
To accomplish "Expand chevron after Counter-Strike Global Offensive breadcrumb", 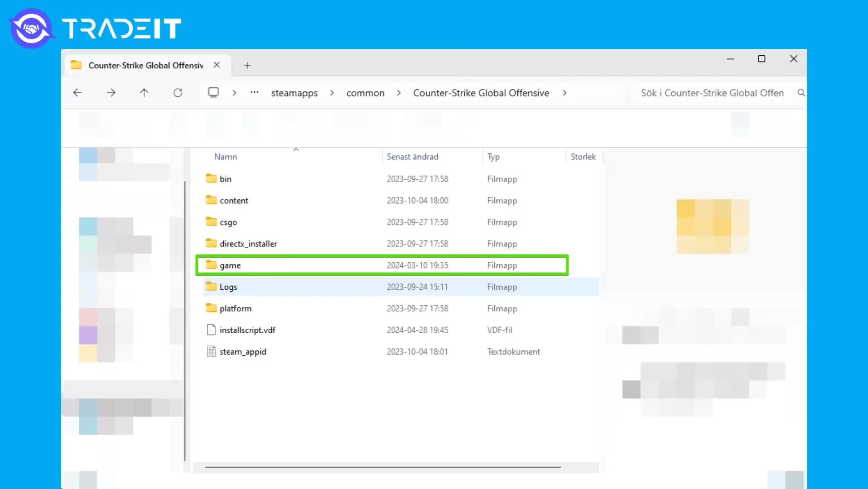I will (x=564, y=93).
